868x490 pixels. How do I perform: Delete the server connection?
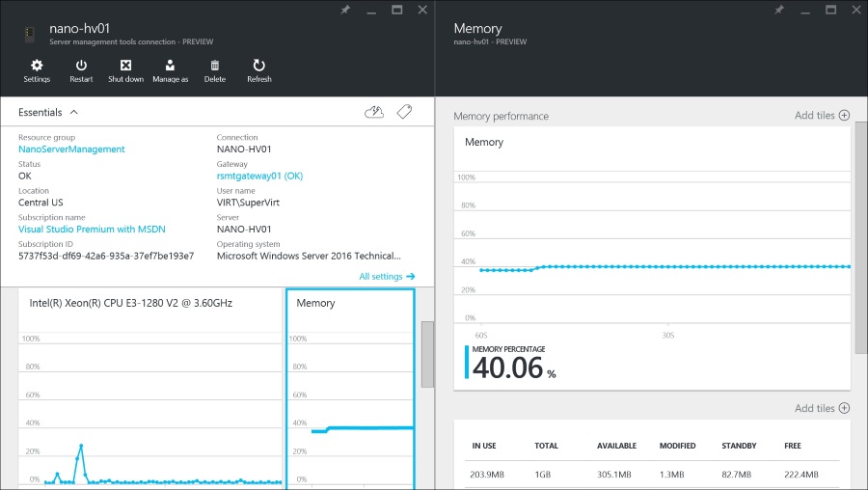(215, 70)
